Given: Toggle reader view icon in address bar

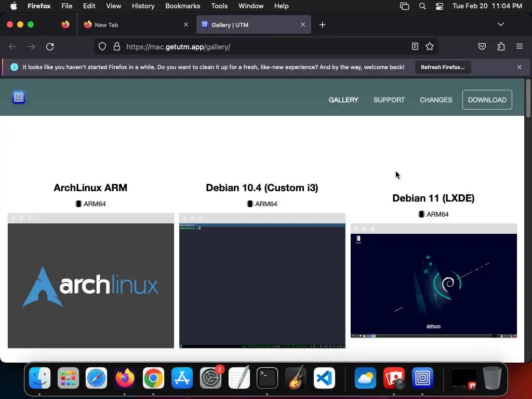Looking at the screenshot, I should click(415, 46).
